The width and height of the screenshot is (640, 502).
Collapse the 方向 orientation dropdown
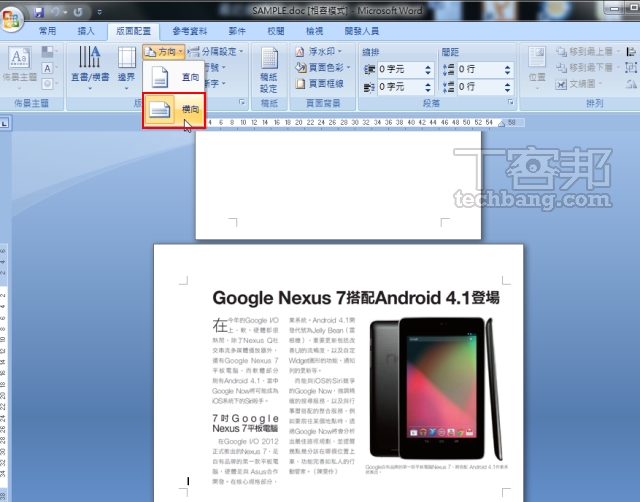164,52
